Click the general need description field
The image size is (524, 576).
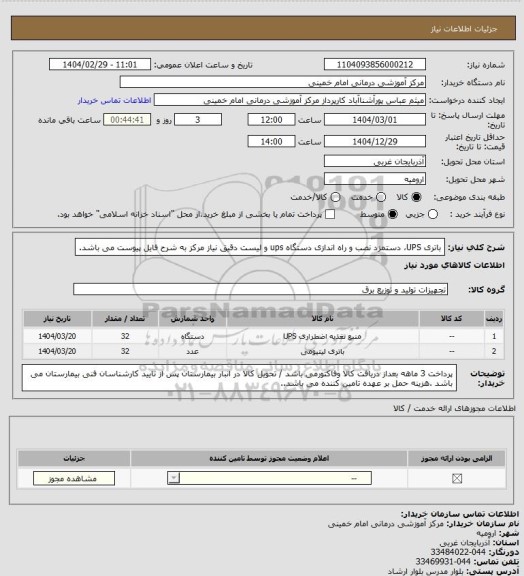click(260, 247)
